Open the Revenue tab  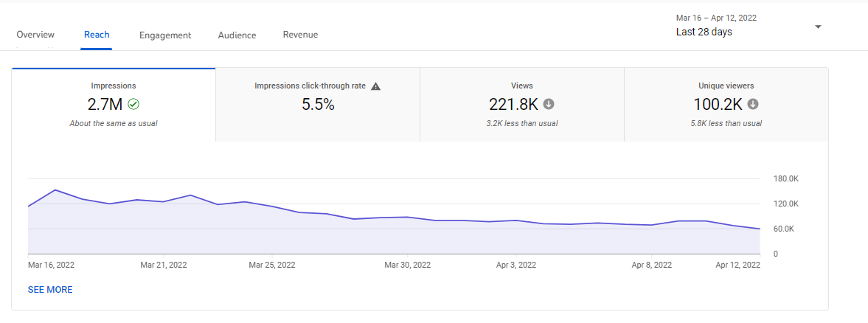coord(300,35)
